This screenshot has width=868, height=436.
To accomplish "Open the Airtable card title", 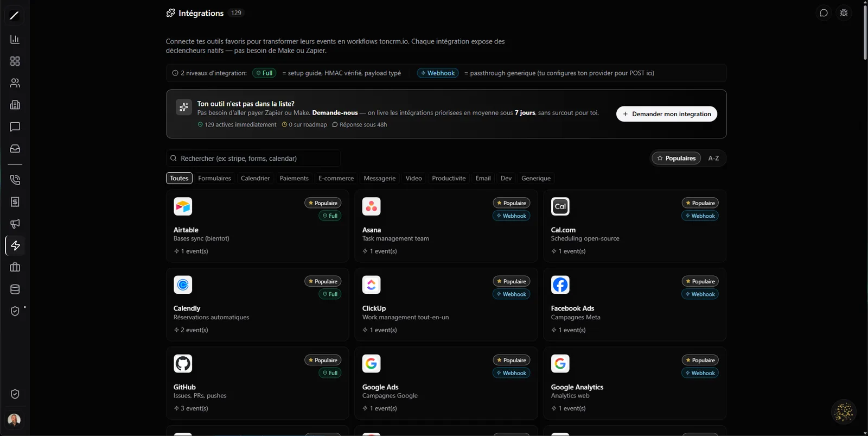I will coord(186,230).
